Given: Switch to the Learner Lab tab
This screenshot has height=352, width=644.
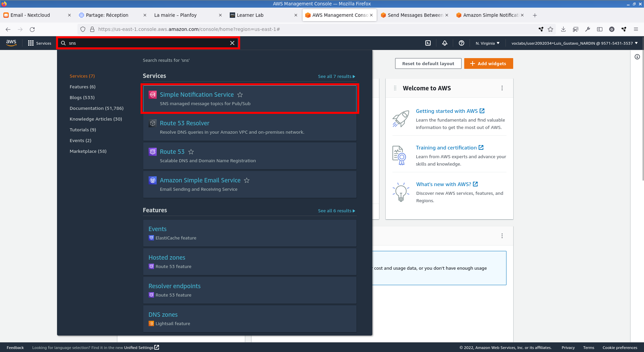Looking at the screenshot, I should [x=250, y=15].
